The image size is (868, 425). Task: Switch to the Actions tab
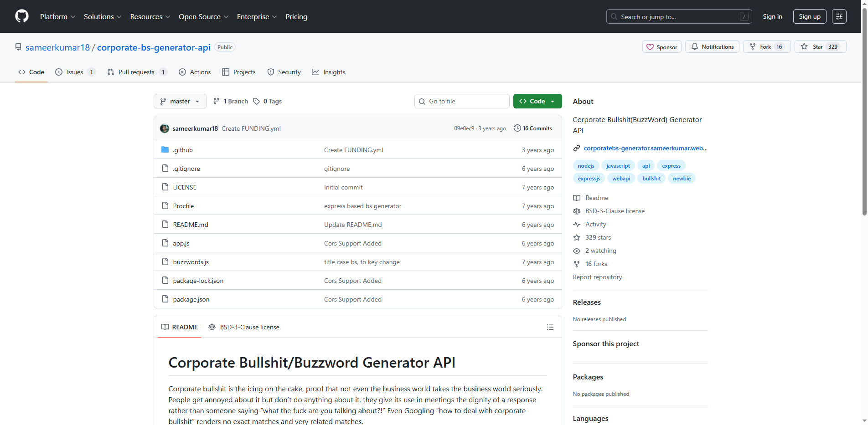195,72
